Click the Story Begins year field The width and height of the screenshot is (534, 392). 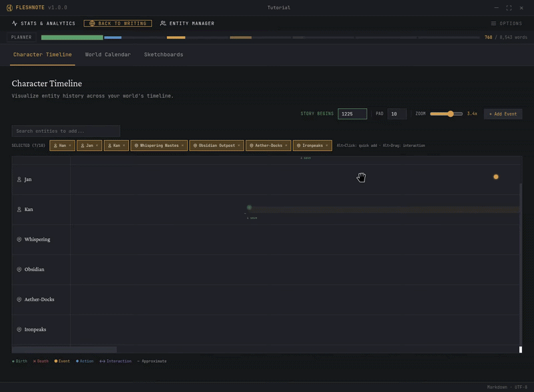pyautogui.click(x=352, y=114)
